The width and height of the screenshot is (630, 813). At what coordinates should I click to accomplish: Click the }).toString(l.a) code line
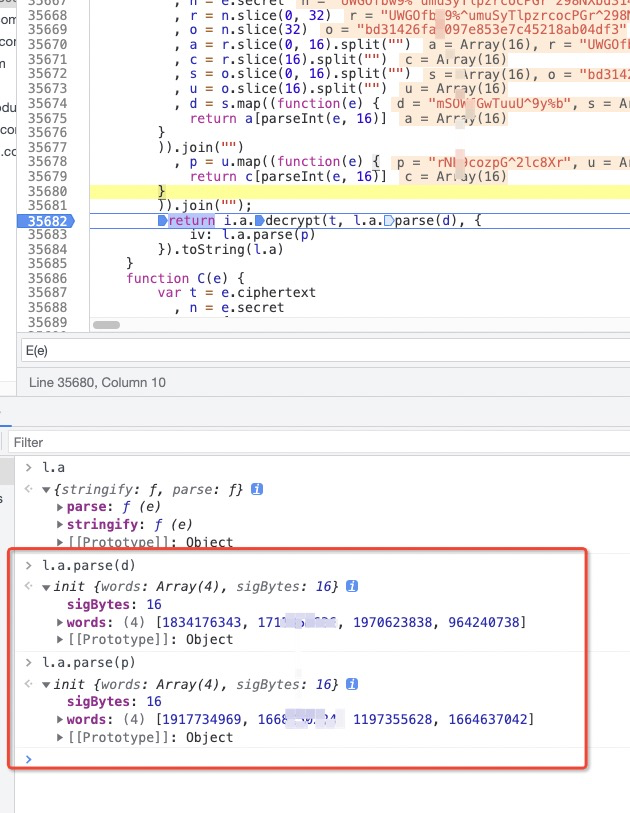click(221, 249)
